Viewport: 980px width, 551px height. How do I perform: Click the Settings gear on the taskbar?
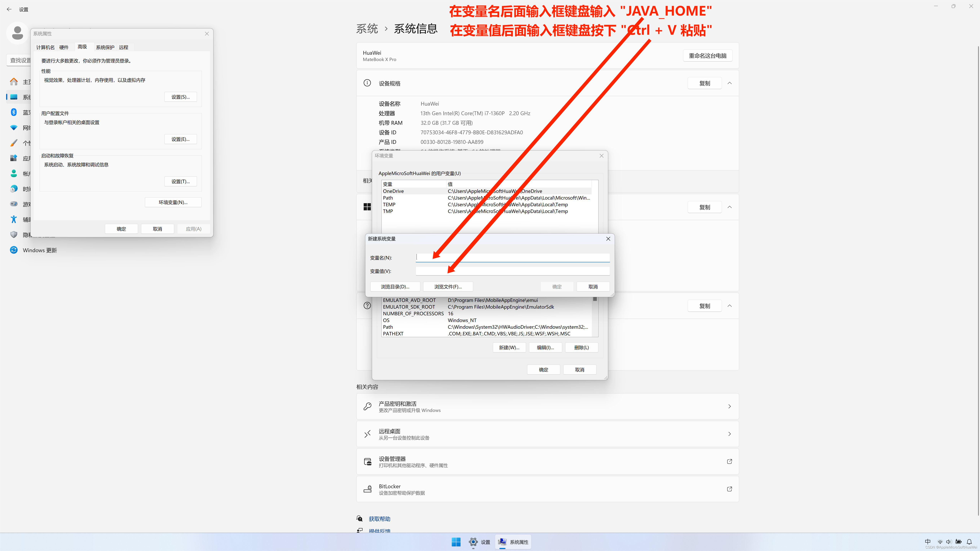point(473,542)
